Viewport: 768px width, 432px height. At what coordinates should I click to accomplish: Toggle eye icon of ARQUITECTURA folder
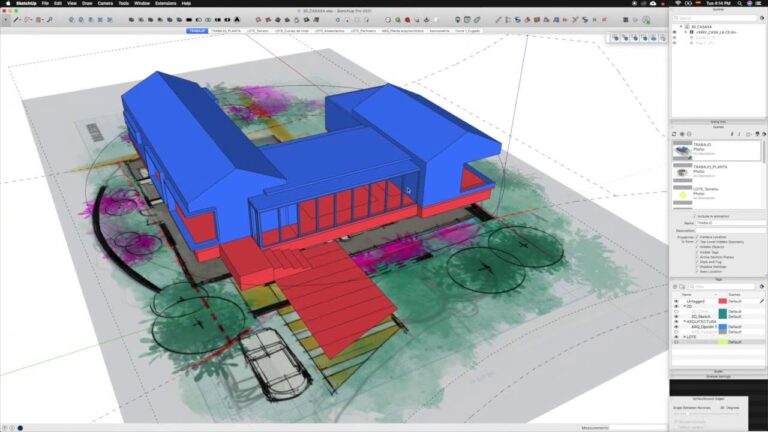(x=676, y=321)
